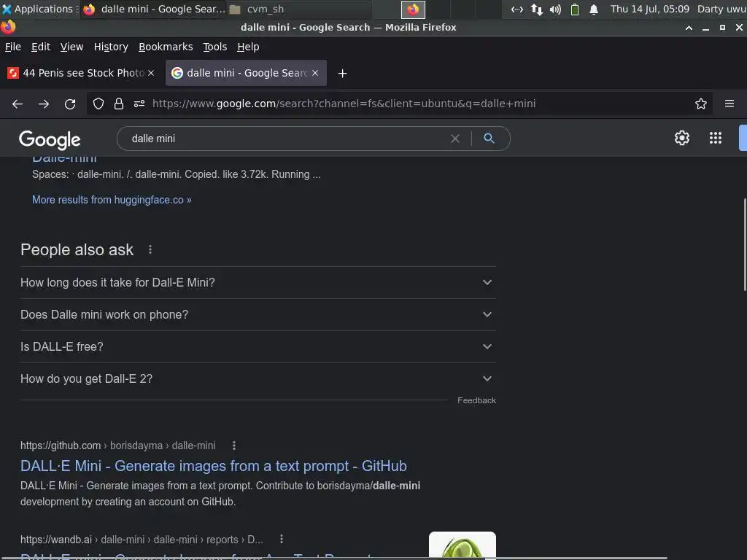Click the 'People also ask' heading
This screenshot has height=560, width=747.
point(77,249)
